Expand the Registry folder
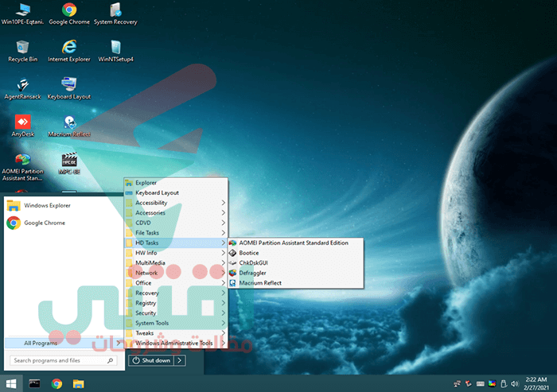 tap(176, 303)
